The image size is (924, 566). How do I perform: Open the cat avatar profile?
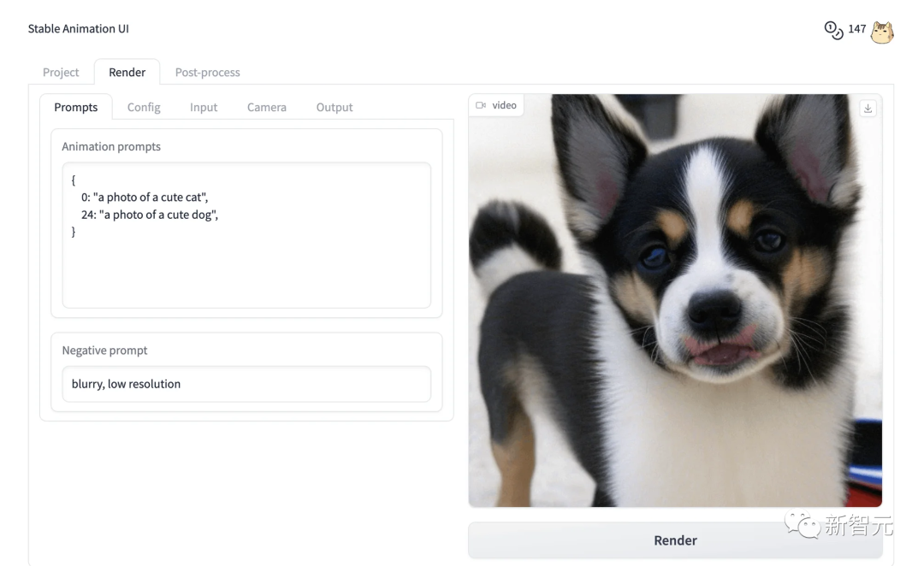click(882, 32)
